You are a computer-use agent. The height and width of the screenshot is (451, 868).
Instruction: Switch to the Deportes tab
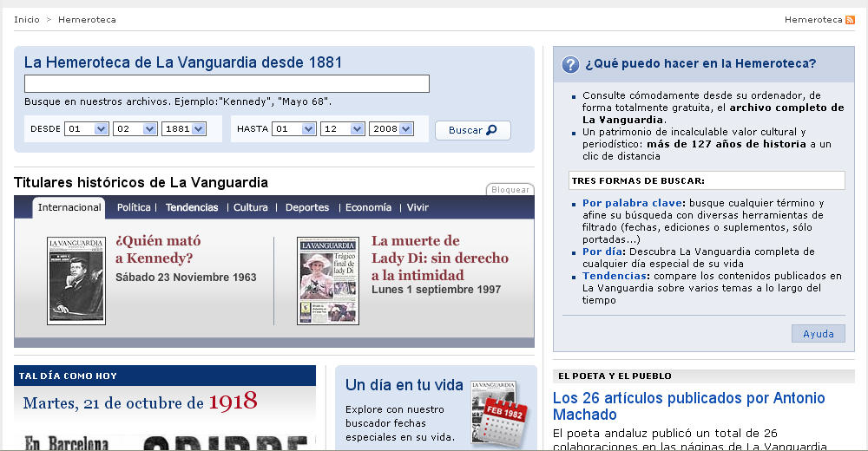coord(307,207)
